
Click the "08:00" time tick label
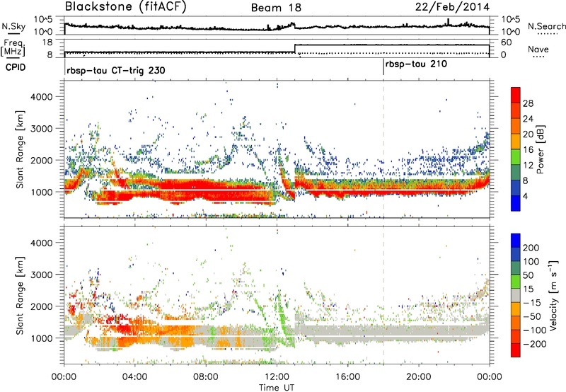click(x=206, y=377)
